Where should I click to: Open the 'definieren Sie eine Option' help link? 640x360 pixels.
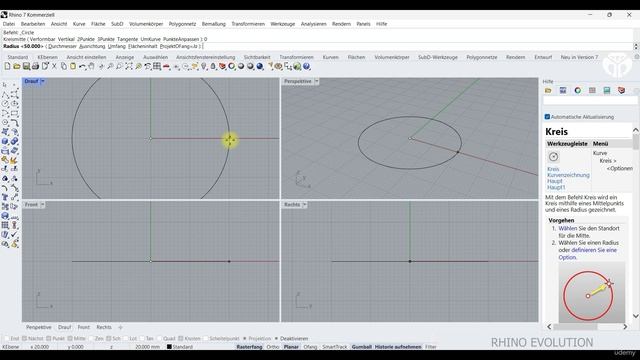(x=588, y=253)
